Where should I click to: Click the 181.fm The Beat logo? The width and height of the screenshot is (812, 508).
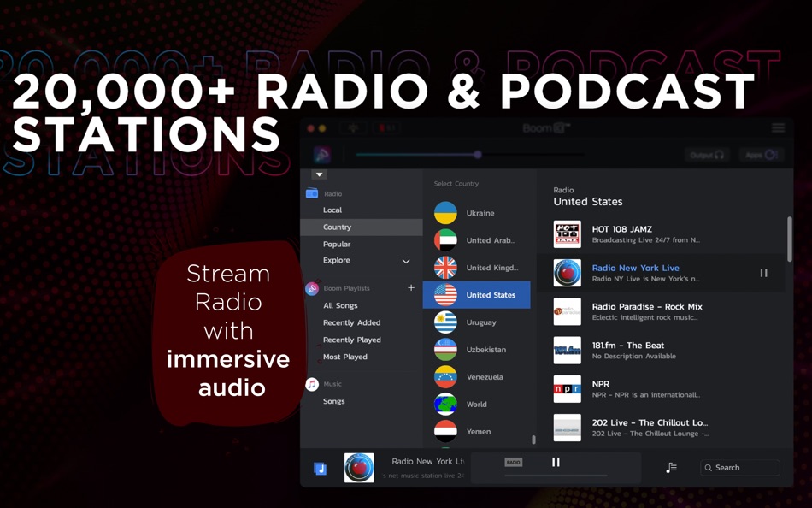567,351
